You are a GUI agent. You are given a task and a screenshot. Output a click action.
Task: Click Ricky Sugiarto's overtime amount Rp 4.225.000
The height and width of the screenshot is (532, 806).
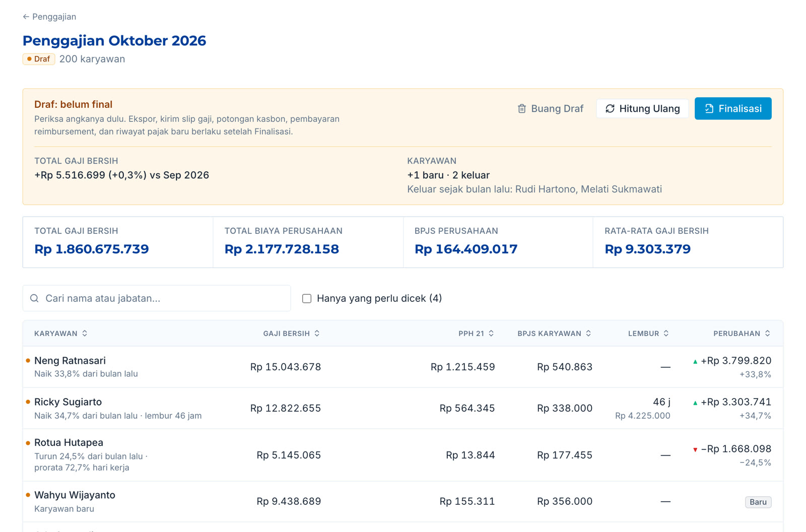tap(643, 416)
